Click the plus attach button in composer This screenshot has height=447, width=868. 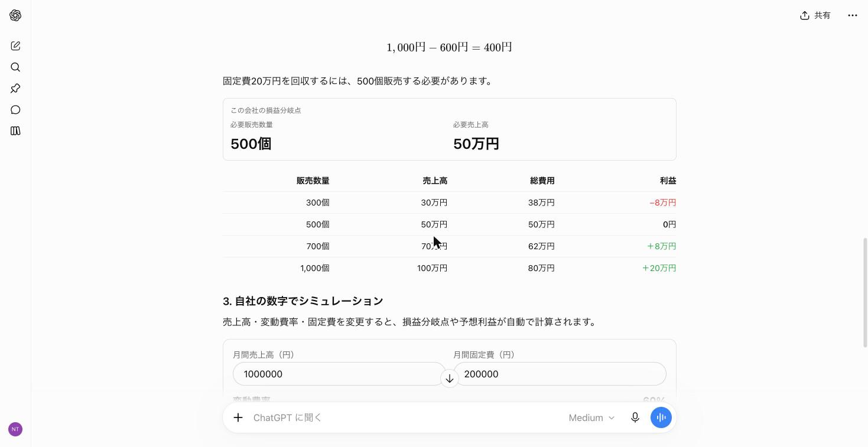tap(238, 417)
